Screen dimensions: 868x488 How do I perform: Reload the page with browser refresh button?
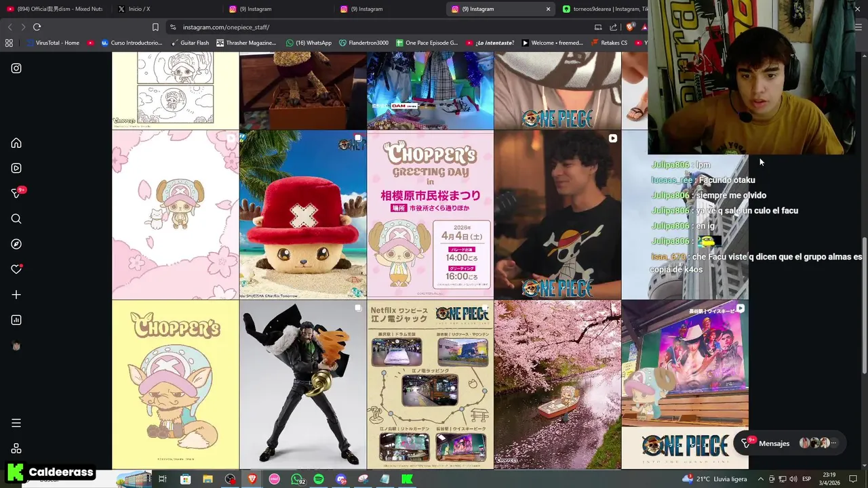37,27
